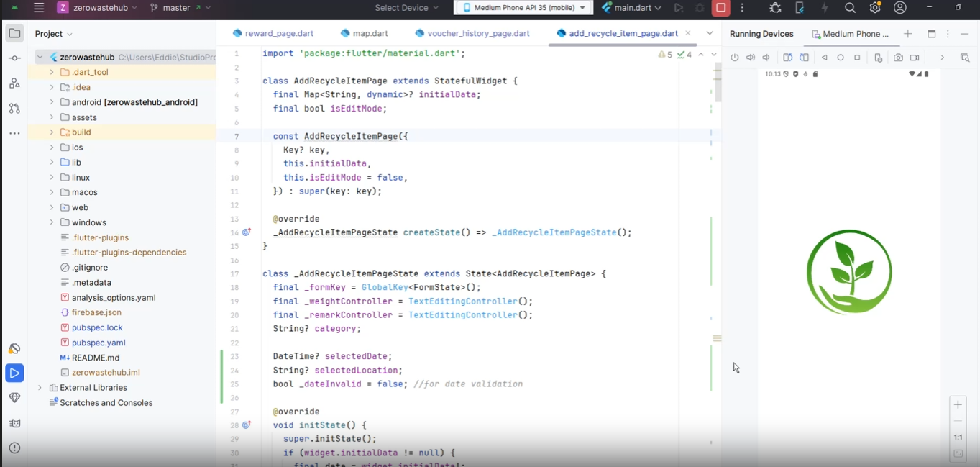Open the master branch dropdown
Screen dimensions: 980x467
[180, 8]
